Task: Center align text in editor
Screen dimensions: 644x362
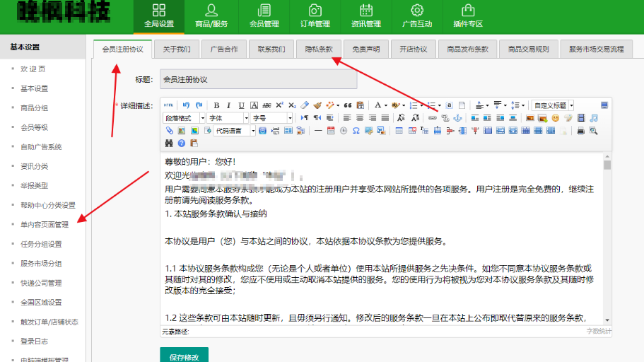Action: coord(360,118)
